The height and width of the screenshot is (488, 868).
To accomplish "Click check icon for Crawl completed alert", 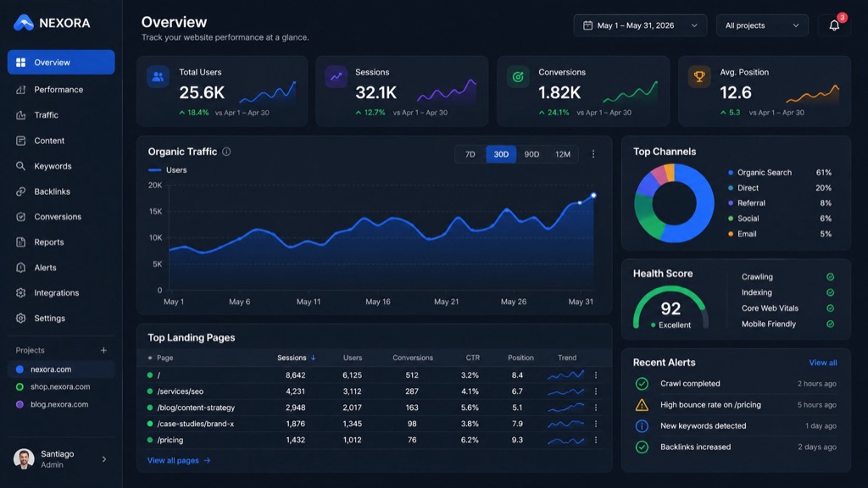I will point(642,384).
